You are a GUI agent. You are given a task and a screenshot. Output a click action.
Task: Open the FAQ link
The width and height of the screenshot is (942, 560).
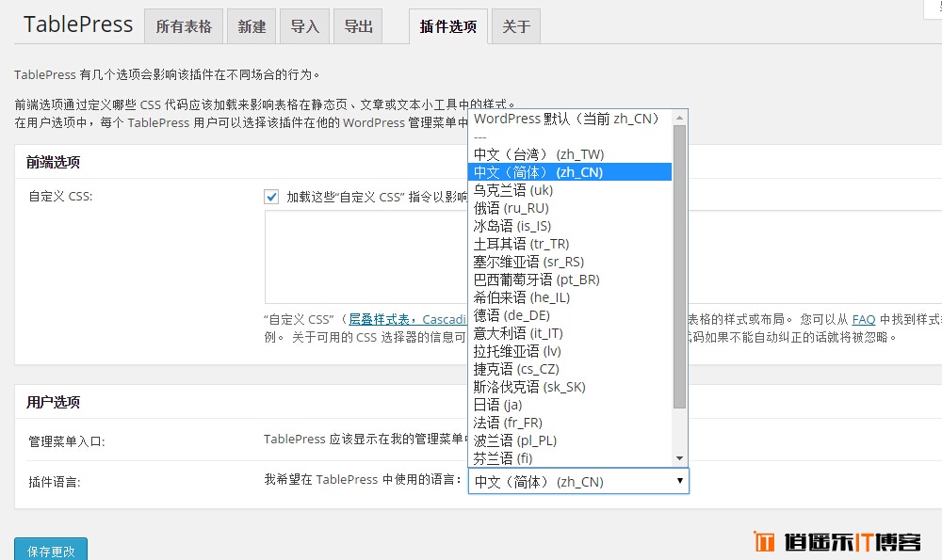[863, 319]
